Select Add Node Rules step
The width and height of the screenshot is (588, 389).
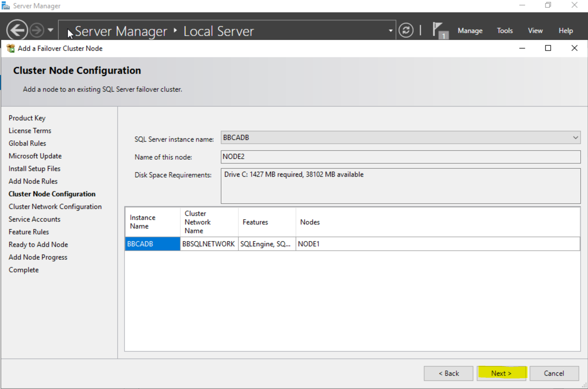click(33, 181)
